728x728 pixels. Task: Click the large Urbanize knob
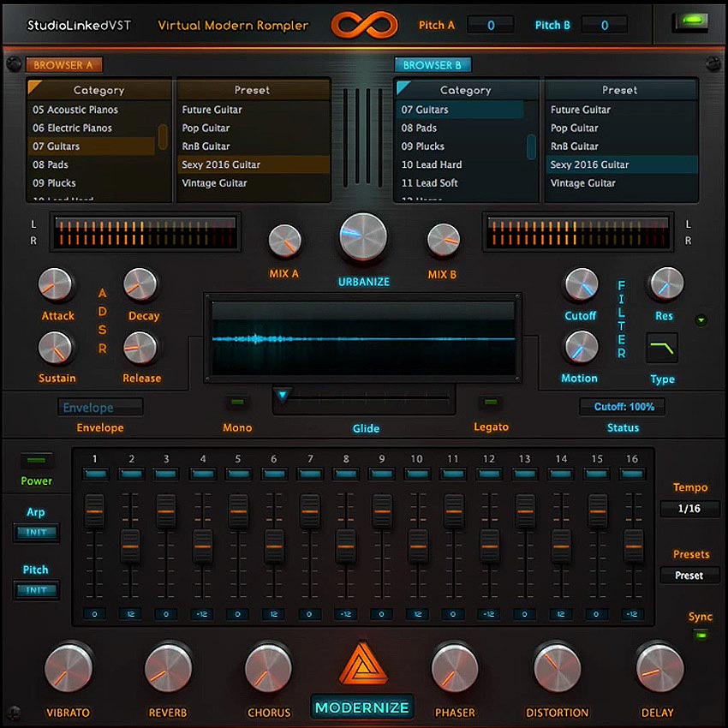(x=363, y=237)
